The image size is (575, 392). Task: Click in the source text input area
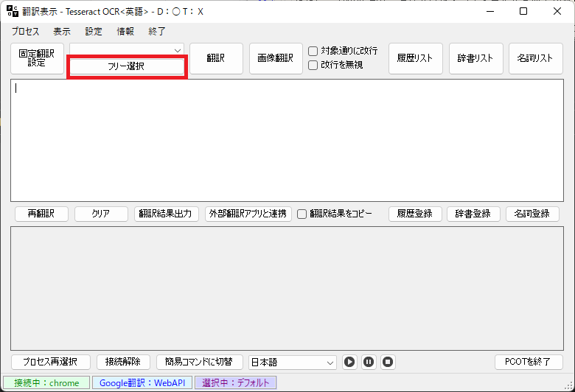(x=287, y=141)
